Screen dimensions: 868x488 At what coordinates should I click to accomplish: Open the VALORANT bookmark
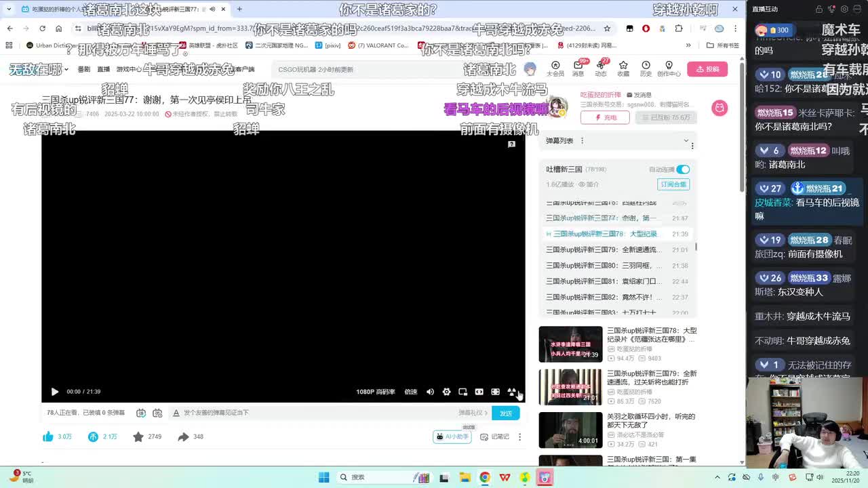point(378,45)
